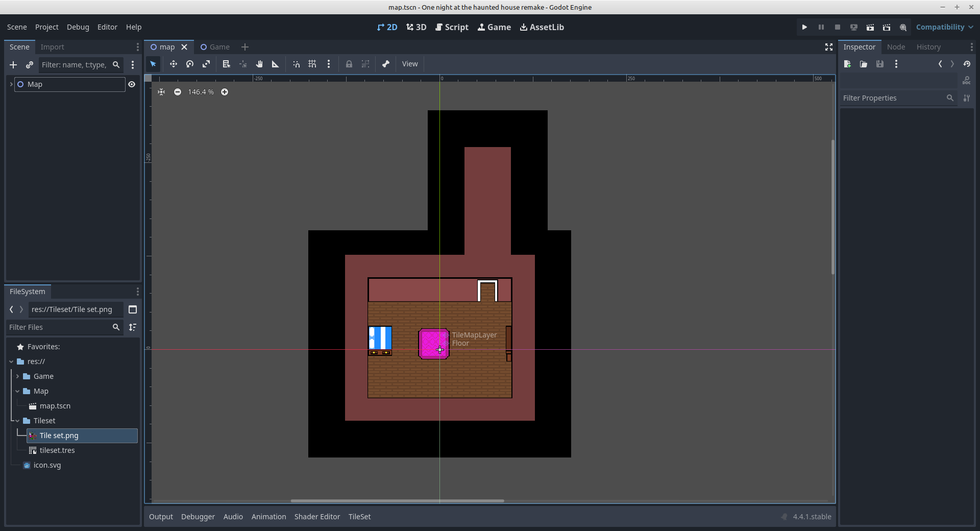Click the horizontal viewport scrollbar

(397, 501)
